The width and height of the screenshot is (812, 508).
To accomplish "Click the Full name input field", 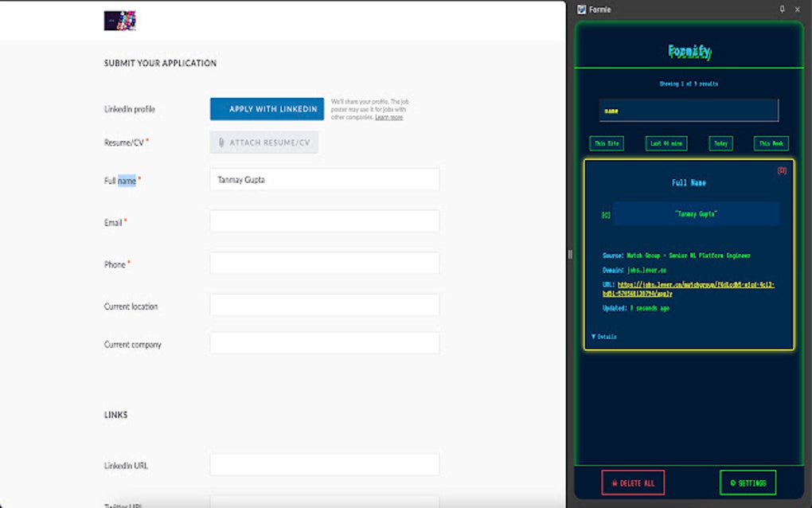I will (325, 180).
